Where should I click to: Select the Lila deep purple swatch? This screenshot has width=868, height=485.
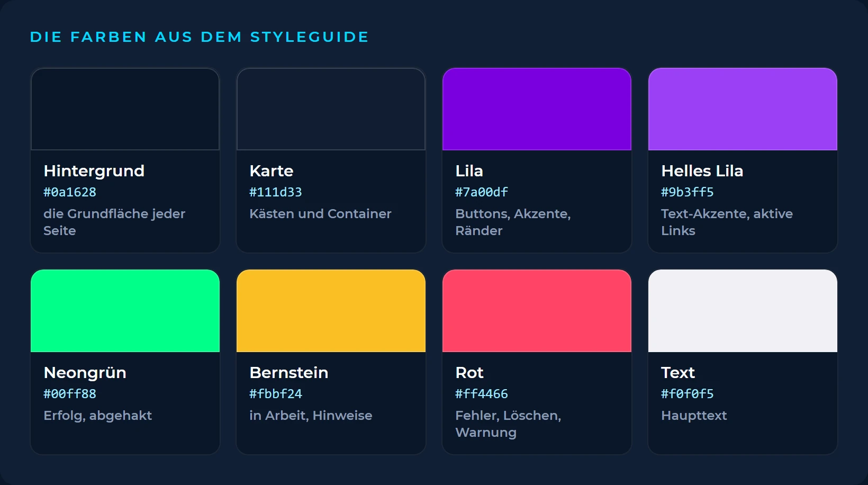[x=537, y=109]
